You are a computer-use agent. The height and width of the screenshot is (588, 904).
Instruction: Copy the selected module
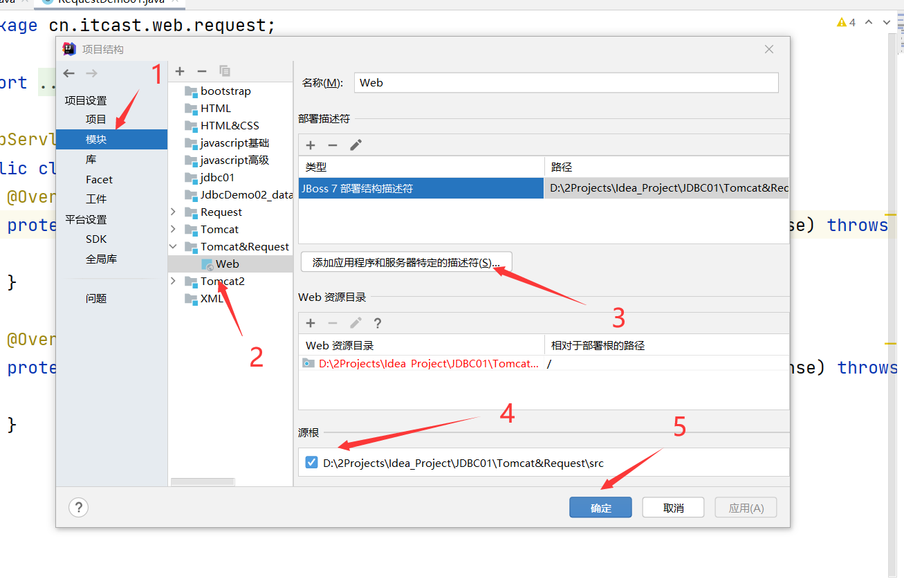click(x=225, y=71)
